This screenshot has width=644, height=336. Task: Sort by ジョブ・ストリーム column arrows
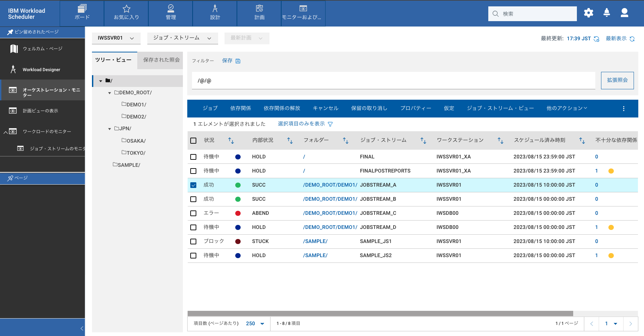[x=424, y=141]
